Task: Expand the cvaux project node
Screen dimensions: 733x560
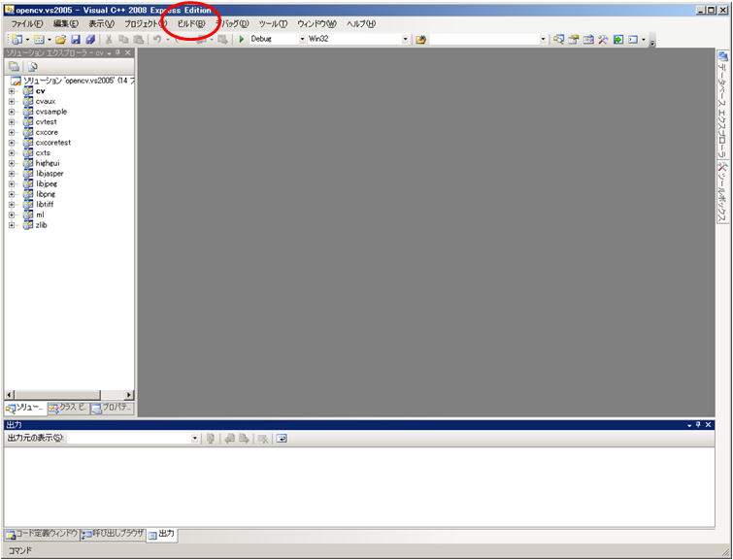Action: (x=12, y=102)
